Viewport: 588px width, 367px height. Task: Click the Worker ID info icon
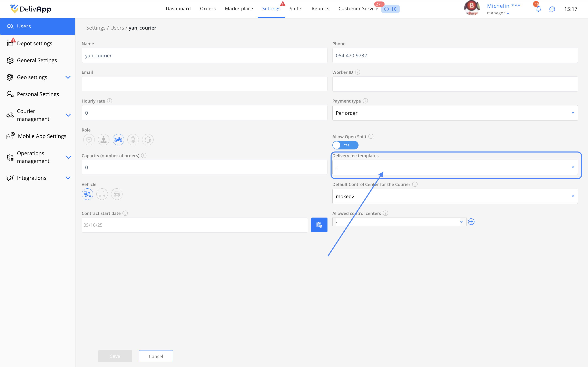pyautogui.click(x=357, y=72)
